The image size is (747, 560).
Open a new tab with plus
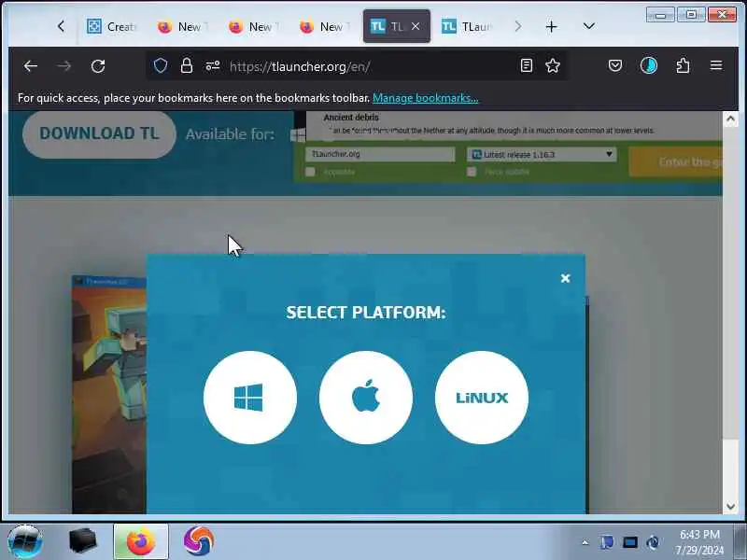click(x=551, y=27)
